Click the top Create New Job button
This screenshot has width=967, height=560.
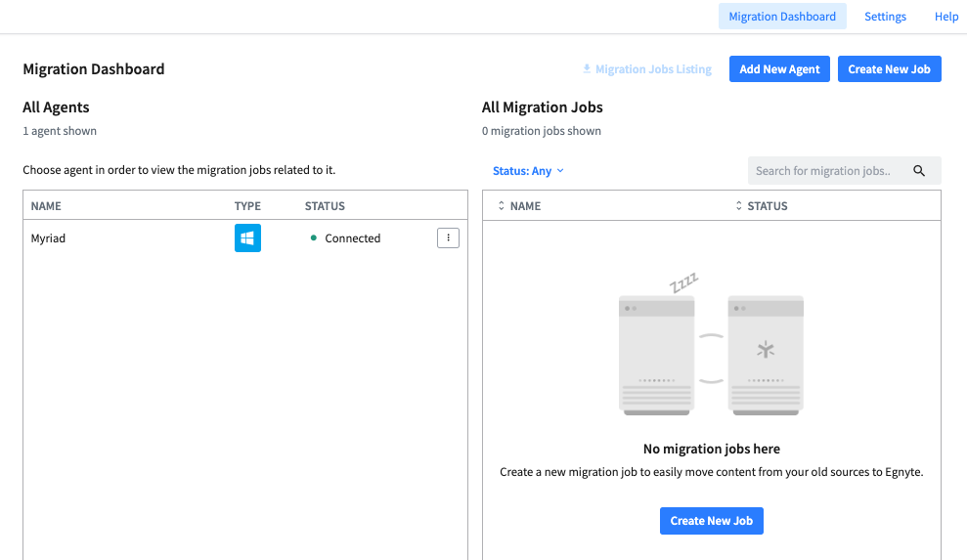890,69
